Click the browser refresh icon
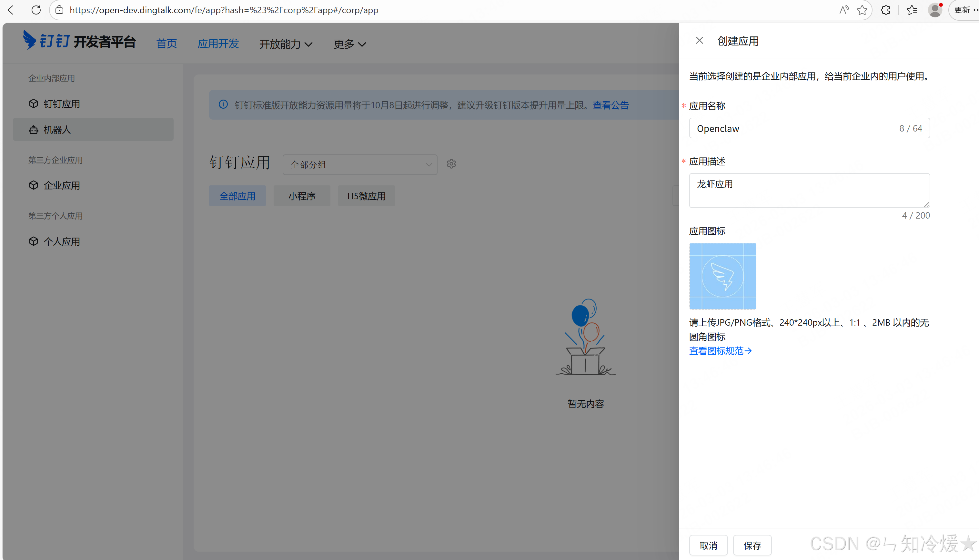979x560 pixels. (x=36, y=10)
